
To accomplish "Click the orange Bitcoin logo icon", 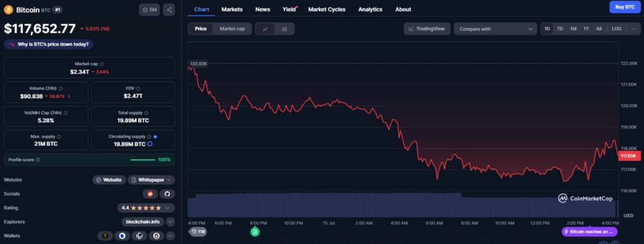I will (x=8, y=9).
